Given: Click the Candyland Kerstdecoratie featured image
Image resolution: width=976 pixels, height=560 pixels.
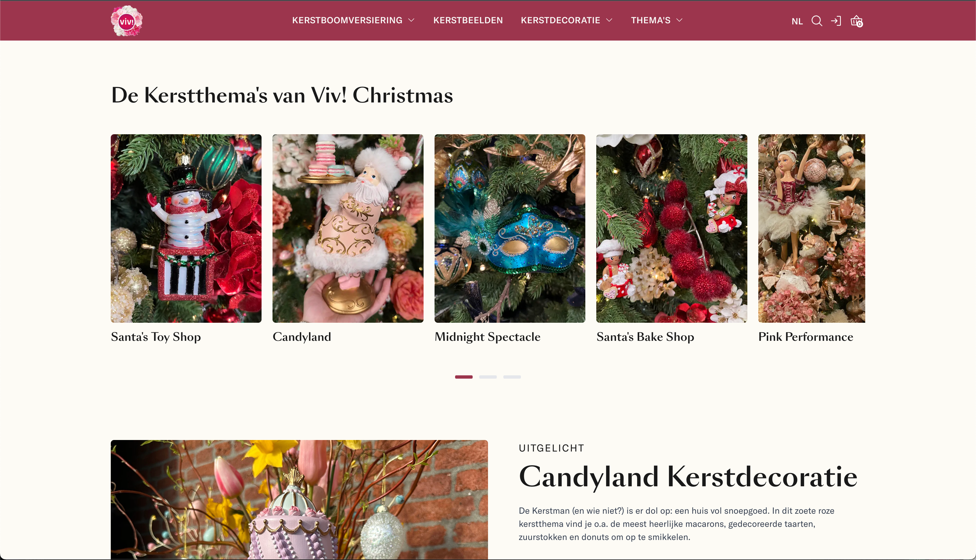Looking at the screenshot, I should click(299, 500).
